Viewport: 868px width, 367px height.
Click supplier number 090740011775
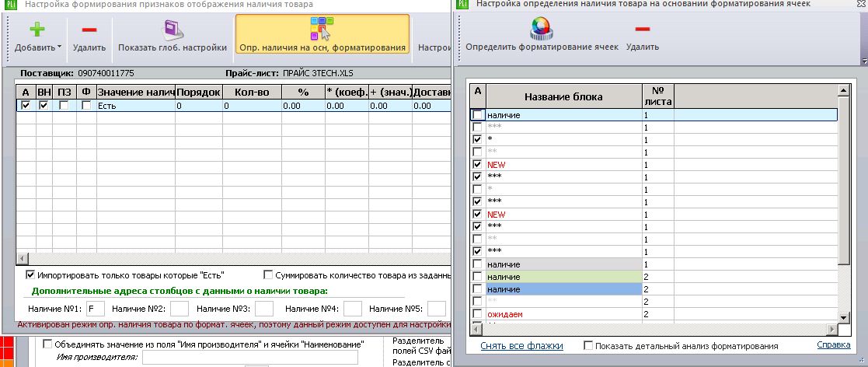pyautogui.click(x=106, y=73)
